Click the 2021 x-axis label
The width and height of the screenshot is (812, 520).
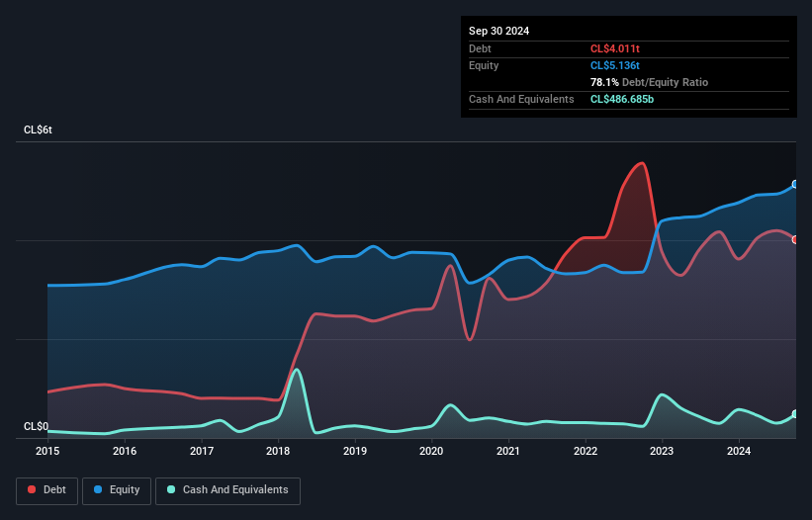[x=508, y=451]
